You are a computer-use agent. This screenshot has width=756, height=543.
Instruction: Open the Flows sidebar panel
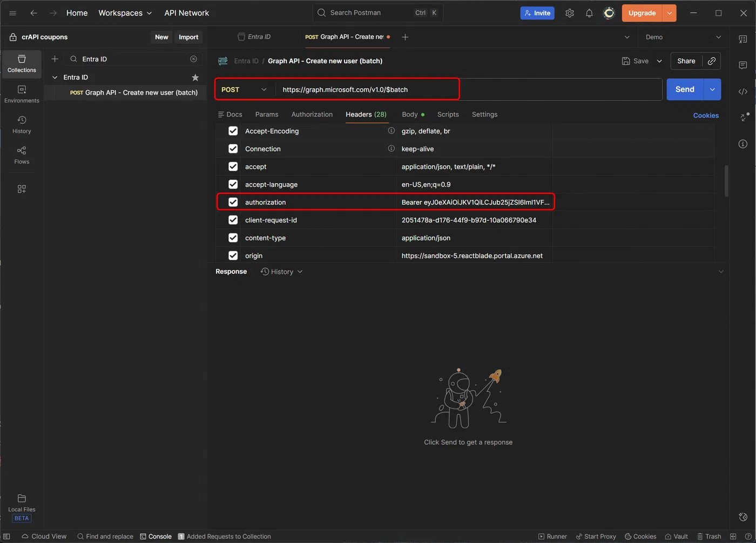tap(22, 155)
